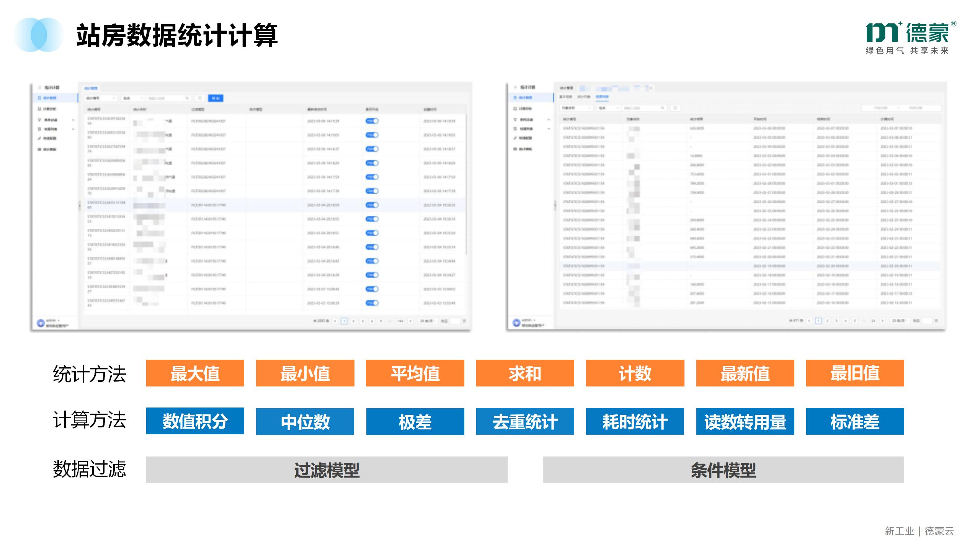Toggle the switch in row 2023-03-06 14:19:39
The height and width of the screenshot is (551, 980).
(372, 121)
